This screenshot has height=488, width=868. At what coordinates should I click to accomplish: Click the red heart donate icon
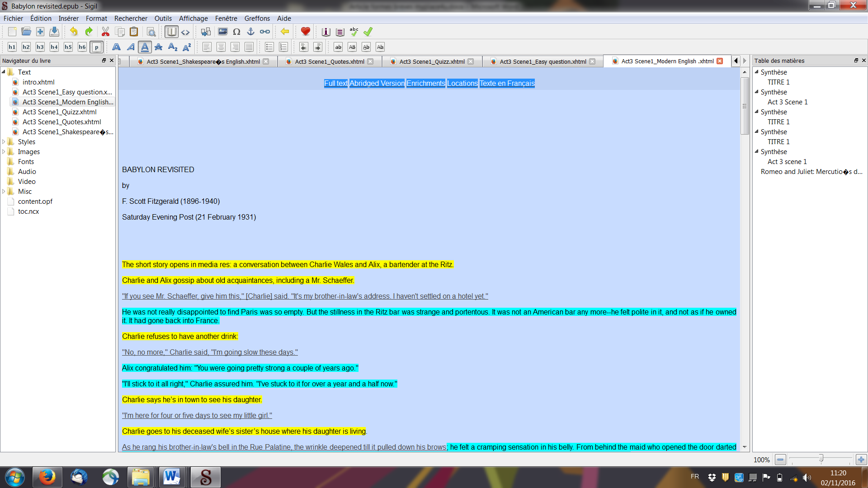(x=306, y=32)
